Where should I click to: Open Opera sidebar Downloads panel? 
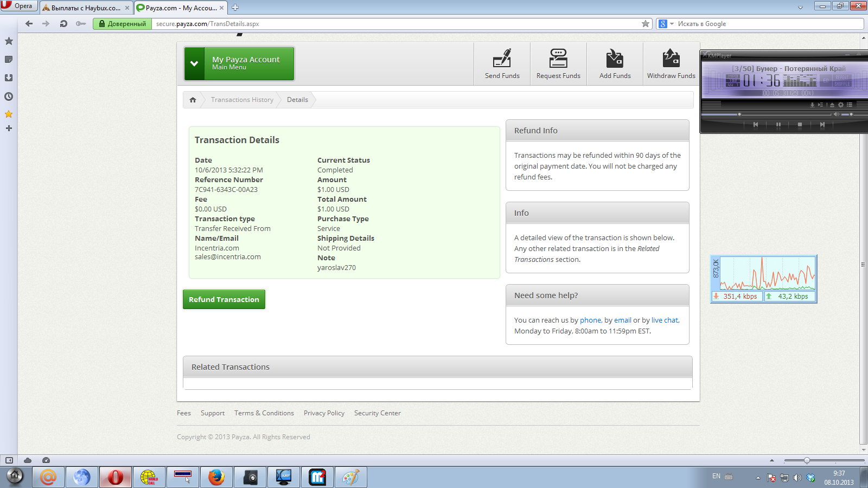click(9, 78)
